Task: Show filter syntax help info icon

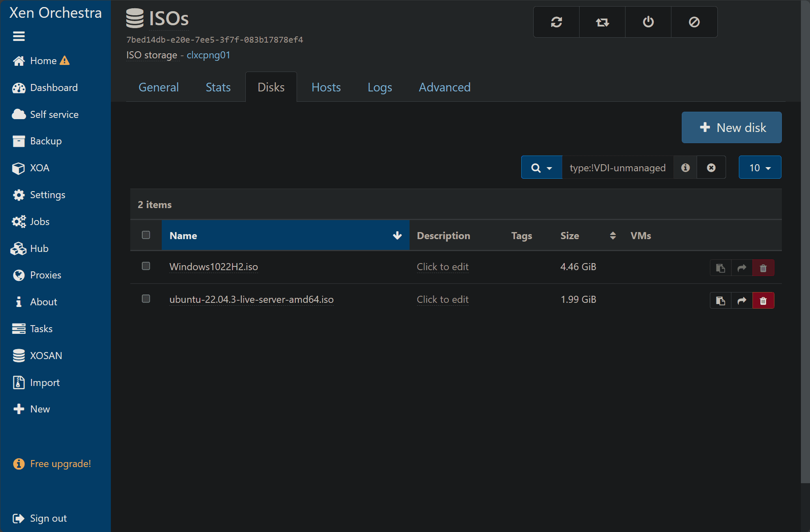Action: (x=685, y=168)
